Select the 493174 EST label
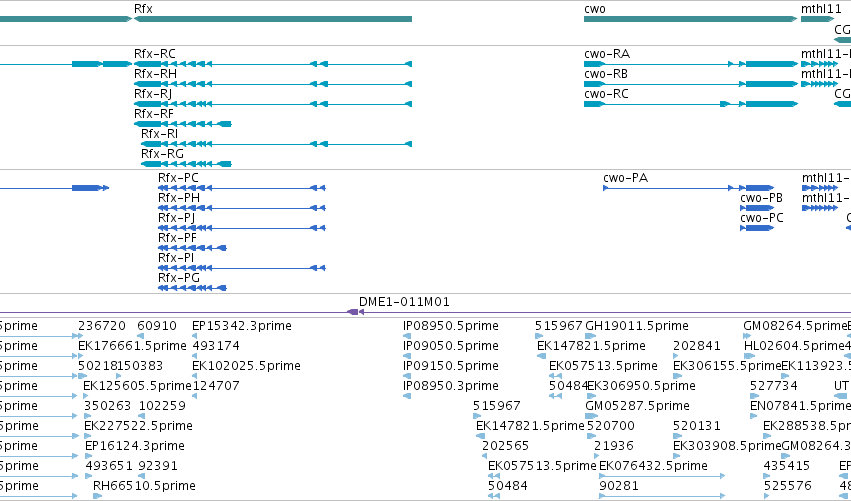This screenshot has height=501, width=851. pos(216,346)
